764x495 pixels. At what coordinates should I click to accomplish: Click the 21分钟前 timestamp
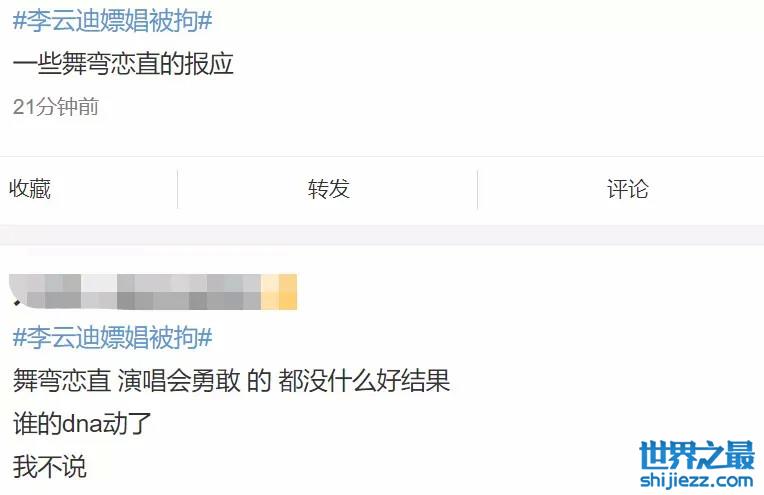[56, 107]
